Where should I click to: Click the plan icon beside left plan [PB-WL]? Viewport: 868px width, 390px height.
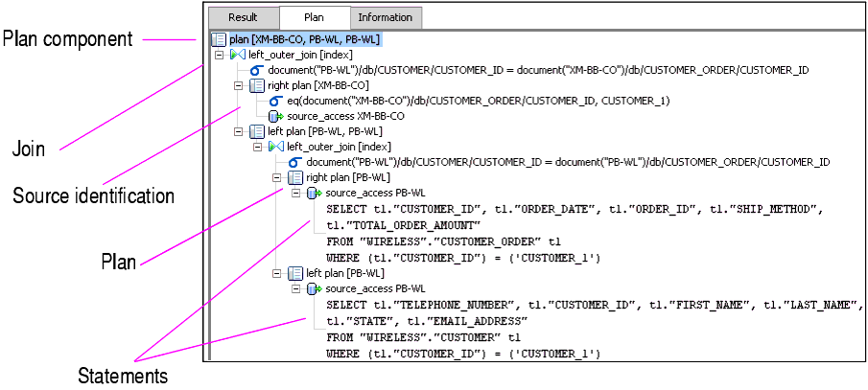[x=295, y=273]
